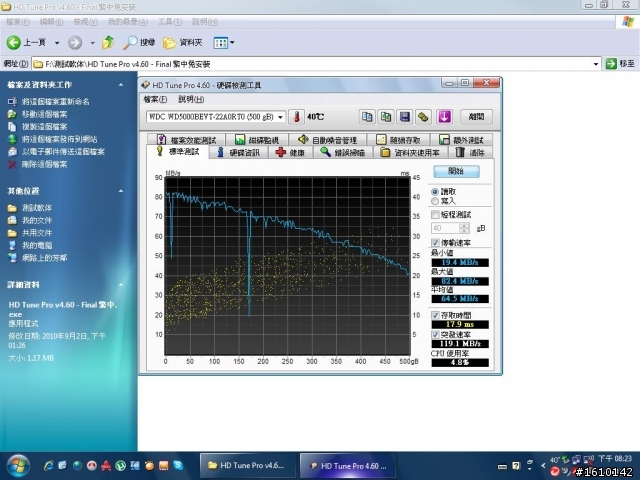Click the grey Forward arrow in Explorer
The image size is (640, 480).
[75, 42]
